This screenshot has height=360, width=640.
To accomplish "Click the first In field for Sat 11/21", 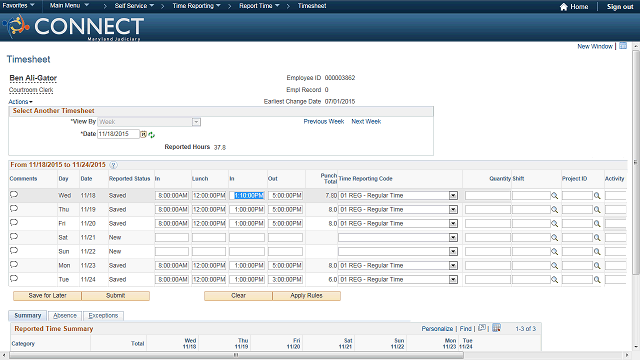I will pyautogui.click(x=172, y=238).
